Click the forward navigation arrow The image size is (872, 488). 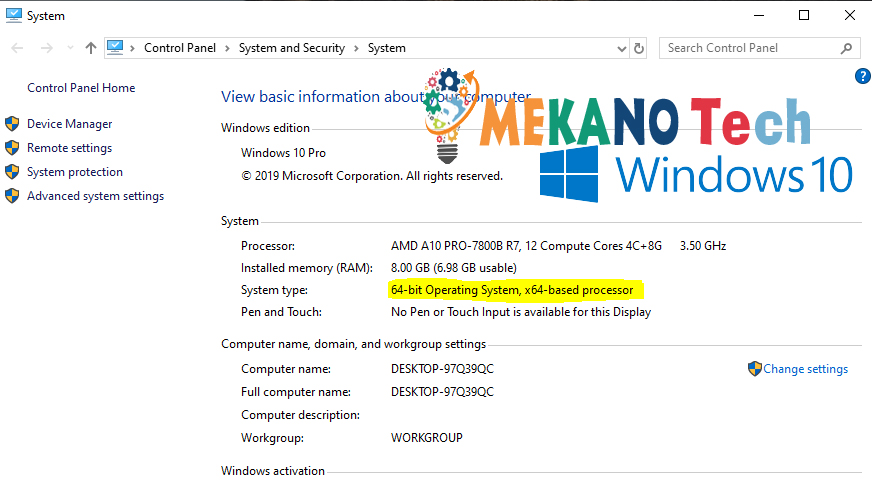[x=47, y=48]
